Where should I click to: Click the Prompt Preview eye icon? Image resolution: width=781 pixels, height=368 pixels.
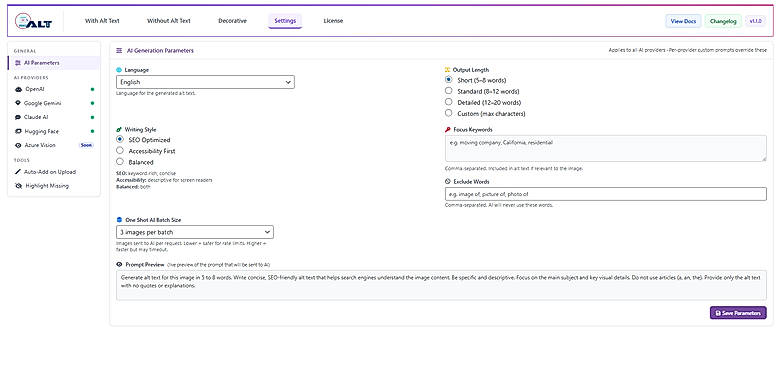[119, 264]
